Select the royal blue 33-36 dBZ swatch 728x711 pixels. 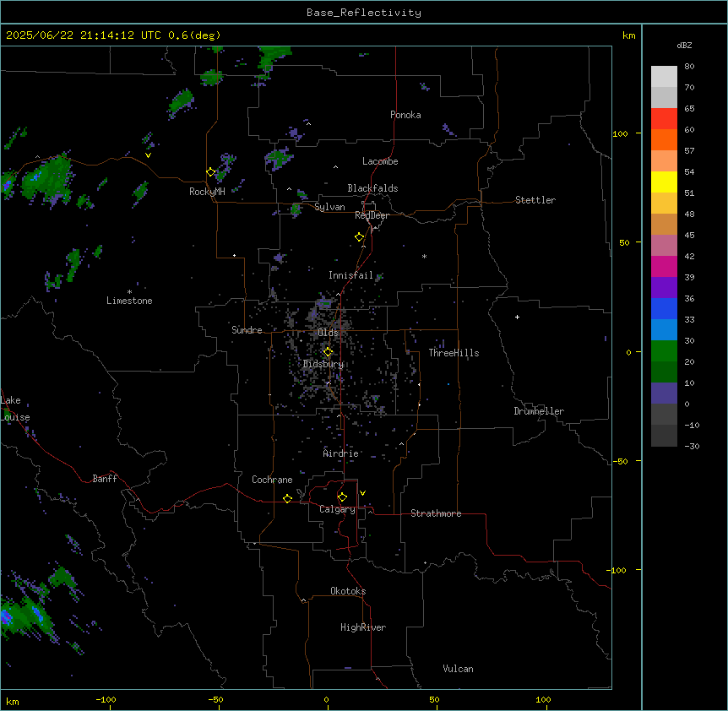664,308
